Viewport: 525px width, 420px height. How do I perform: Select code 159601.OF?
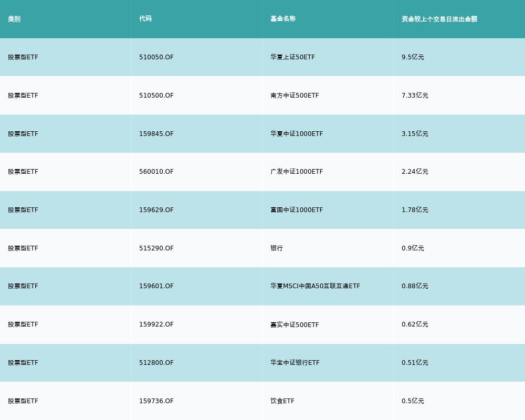coord(156,286)
